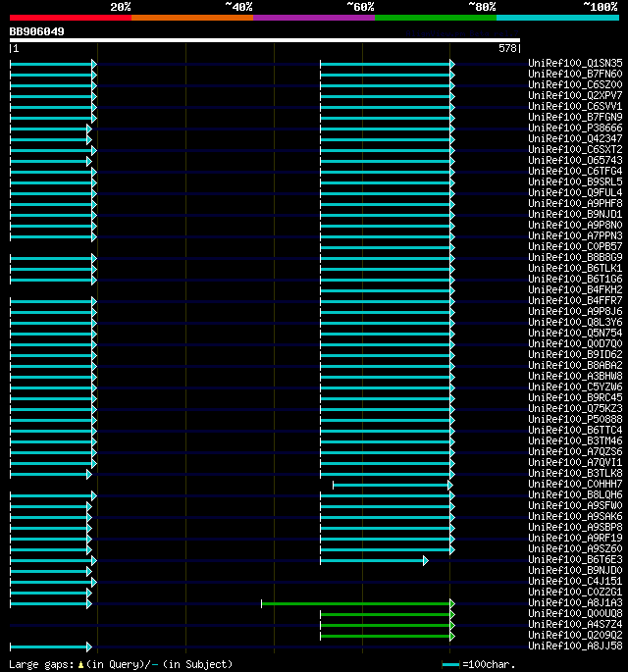628x672 pixels.
Task: Click label UniRef100_A8JJ58
Action: pyautogui.click(x=575, y=646)
